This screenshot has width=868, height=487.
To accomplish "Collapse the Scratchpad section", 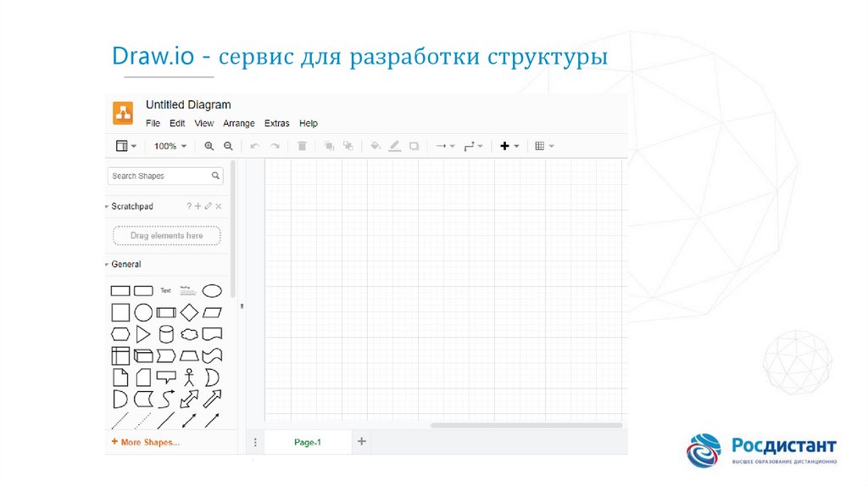I will coord(131,206).
